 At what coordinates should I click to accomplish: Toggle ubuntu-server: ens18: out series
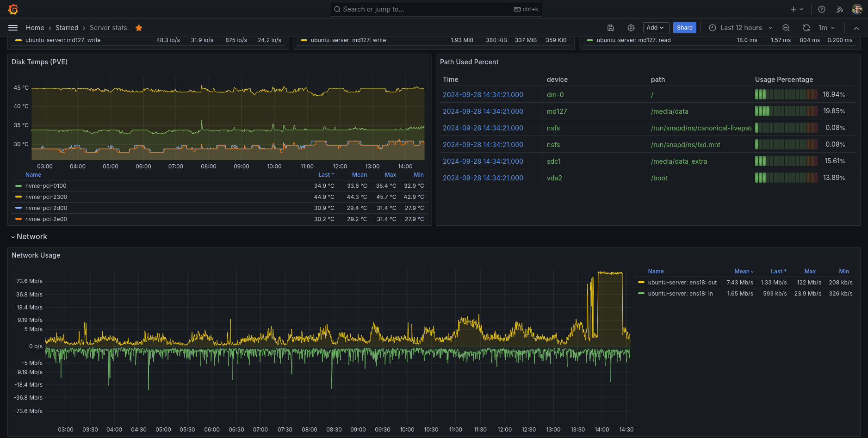click(682, 283)
